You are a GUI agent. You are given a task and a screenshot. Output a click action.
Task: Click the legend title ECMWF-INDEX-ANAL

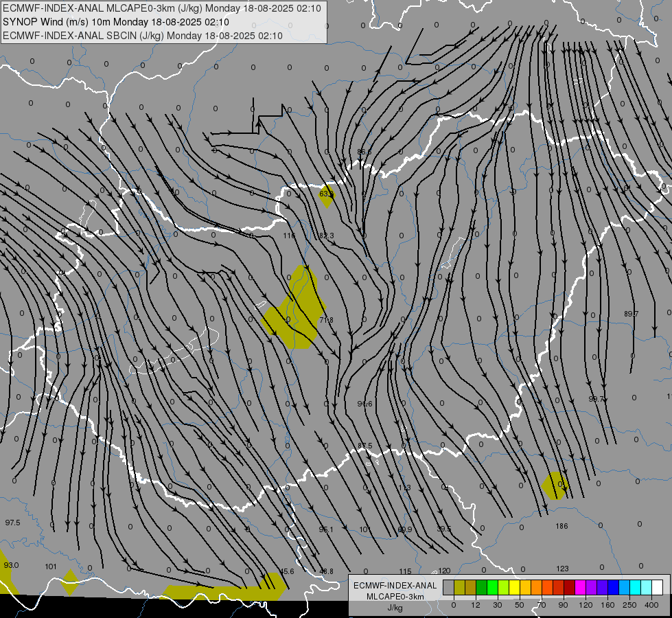395,586
